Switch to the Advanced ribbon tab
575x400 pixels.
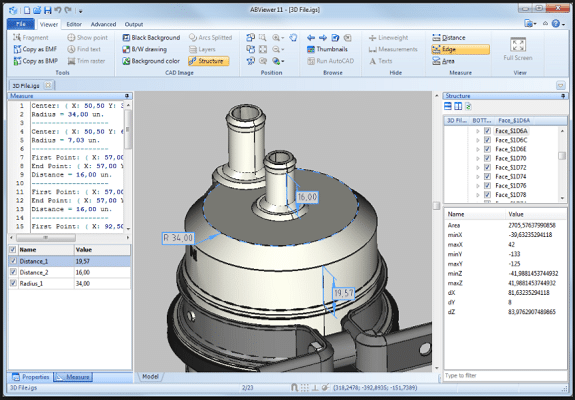pyautogui.click(x=103, y=24)
